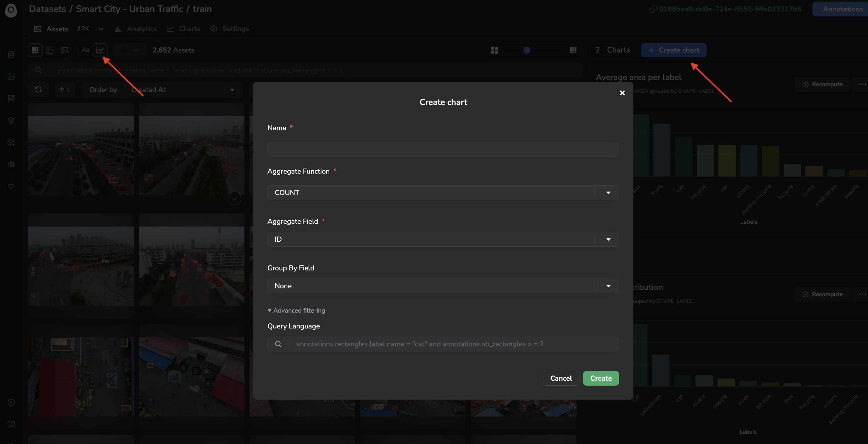Open the processor chip sidebar icon

coord(11,165)
